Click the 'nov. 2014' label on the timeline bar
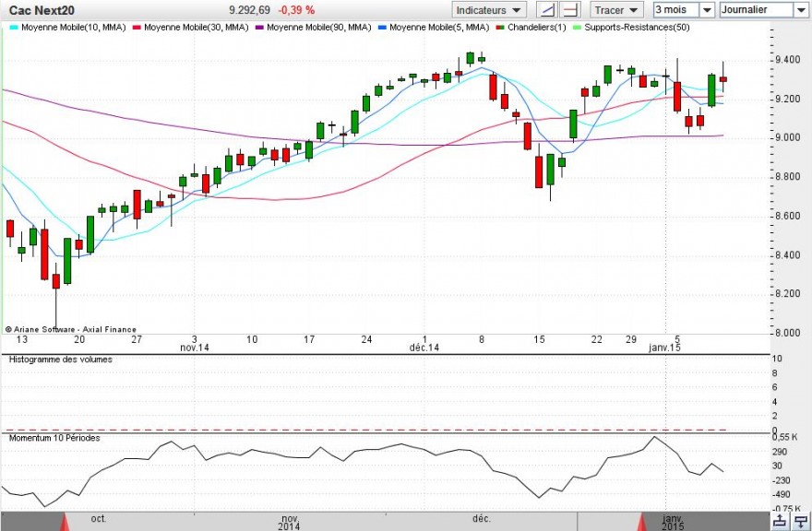 pyautogui.click(x=290, y=523)
